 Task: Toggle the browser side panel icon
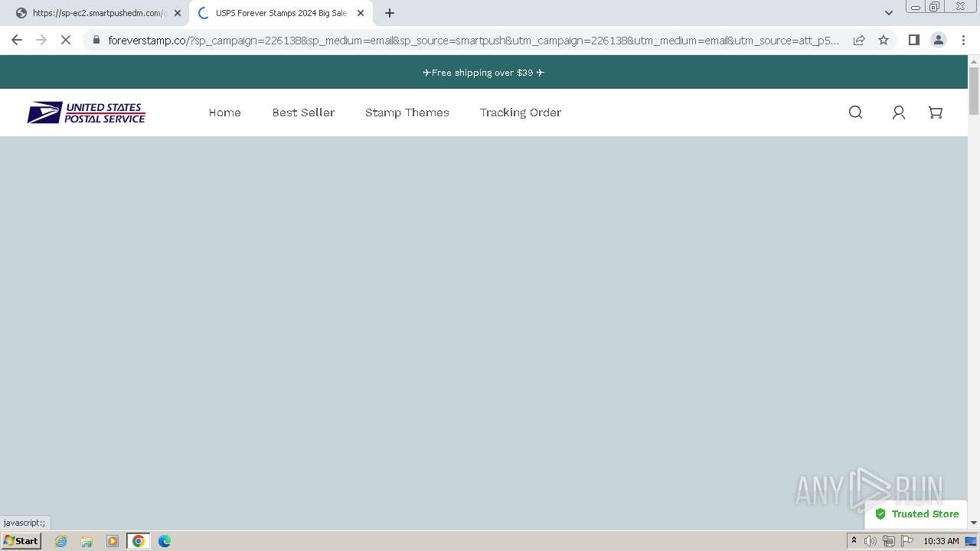click(x=913, y=40)
